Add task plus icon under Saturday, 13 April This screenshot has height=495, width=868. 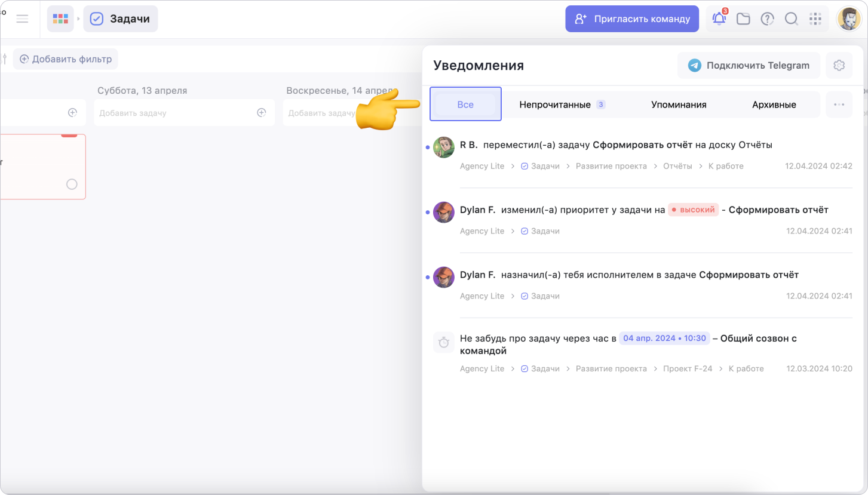click(261, 113)
